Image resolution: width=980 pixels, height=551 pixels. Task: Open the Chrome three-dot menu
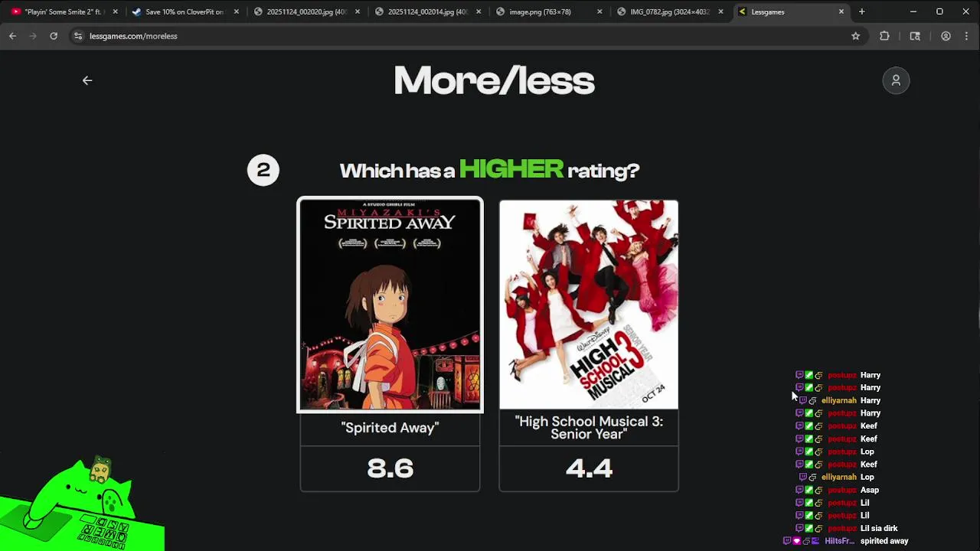pos(967,36)
